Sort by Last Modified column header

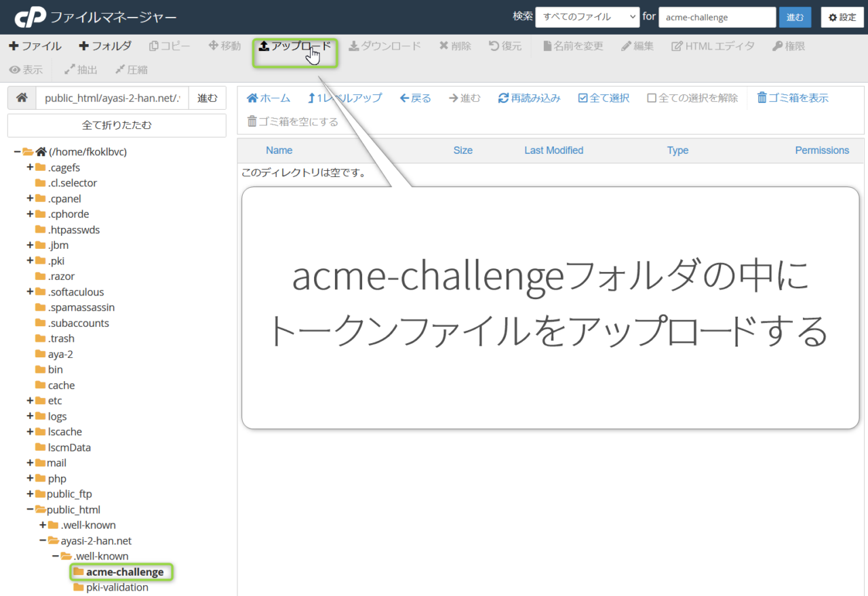[x=554, y=151]
